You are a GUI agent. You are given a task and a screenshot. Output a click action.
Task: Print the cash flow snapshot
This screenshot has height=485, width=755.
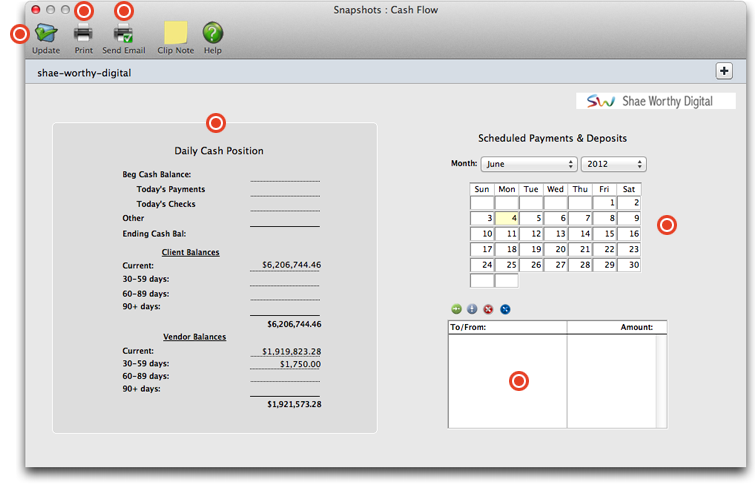pos(83,34)
